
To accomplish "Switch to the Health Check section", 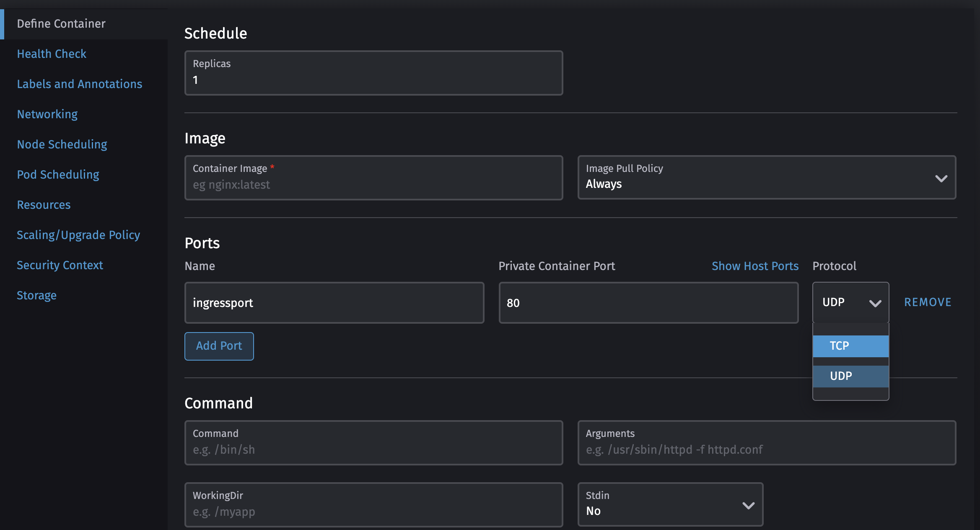I will pos(52,54).
